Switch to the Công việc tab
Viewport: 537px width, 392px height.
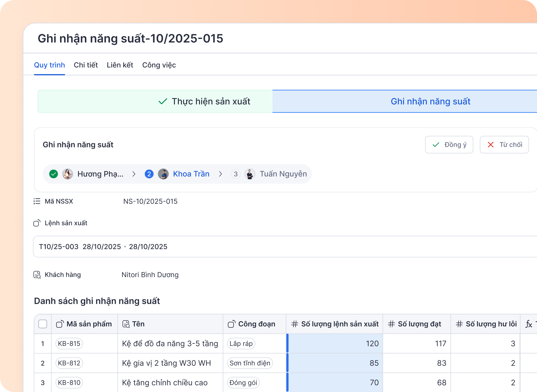pos(159,65)
